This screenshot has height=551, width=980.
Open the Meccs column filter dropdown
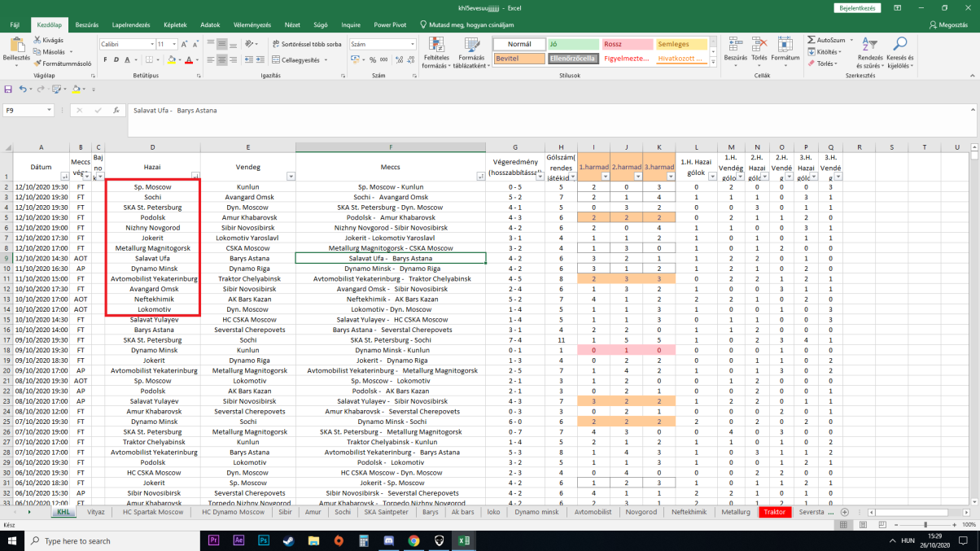click(481, 177)
